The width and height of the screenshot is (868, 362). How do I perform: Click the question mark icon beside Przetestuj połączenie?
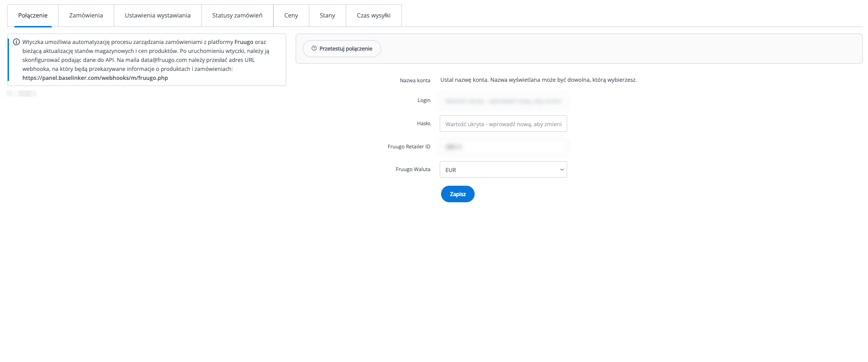[x=314, y=48]
